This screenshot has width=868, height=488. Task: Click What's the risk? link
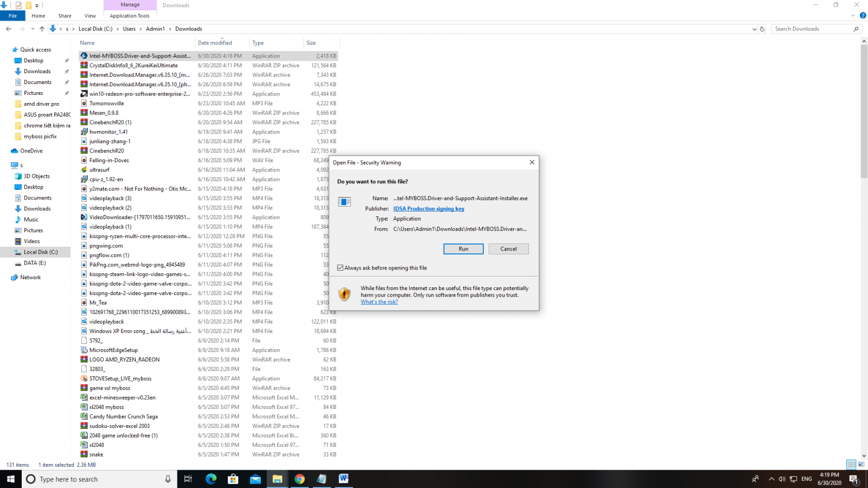379,302
